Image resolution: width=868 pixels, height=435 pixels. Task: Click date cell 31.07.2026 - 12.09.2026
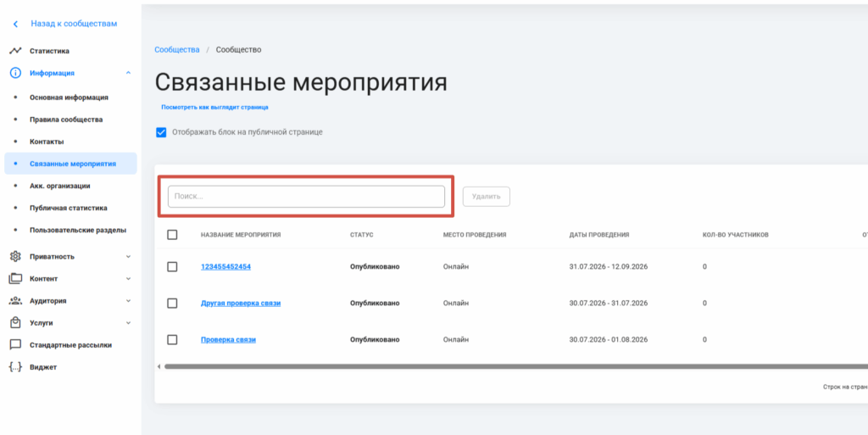tap(609, 267)
